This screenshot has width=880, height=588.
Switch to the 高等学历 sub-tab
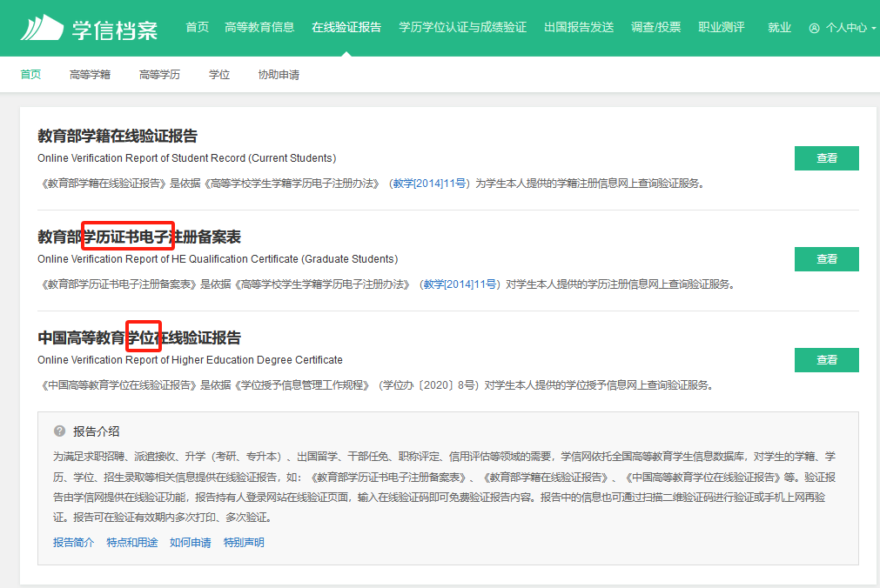coord(159,75)
